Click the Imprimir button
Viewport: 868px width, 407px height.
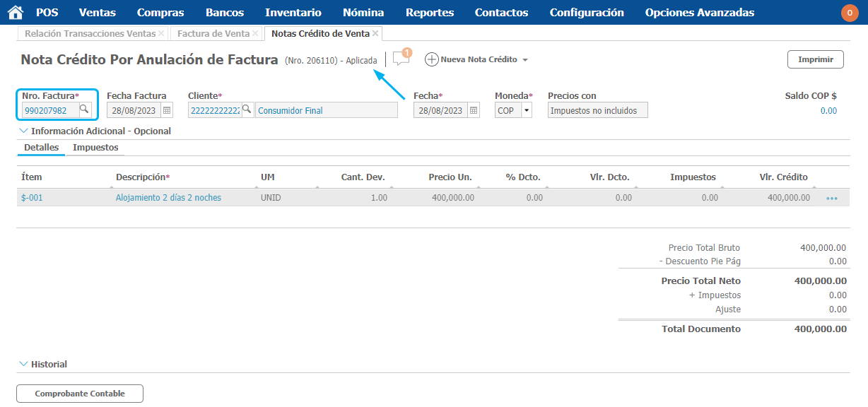(815, 59)
